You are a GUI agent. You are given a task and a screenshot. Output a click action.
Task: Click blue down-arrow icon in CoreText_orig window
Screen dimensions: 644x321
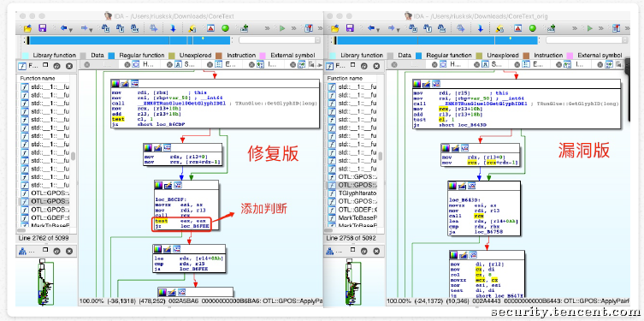point(480,28)
